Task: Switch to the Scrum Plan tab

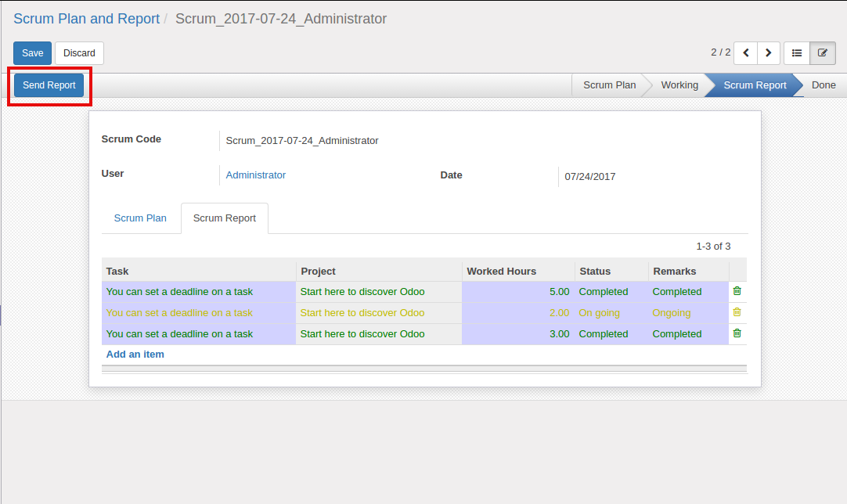Action: [x=140, y=218]
